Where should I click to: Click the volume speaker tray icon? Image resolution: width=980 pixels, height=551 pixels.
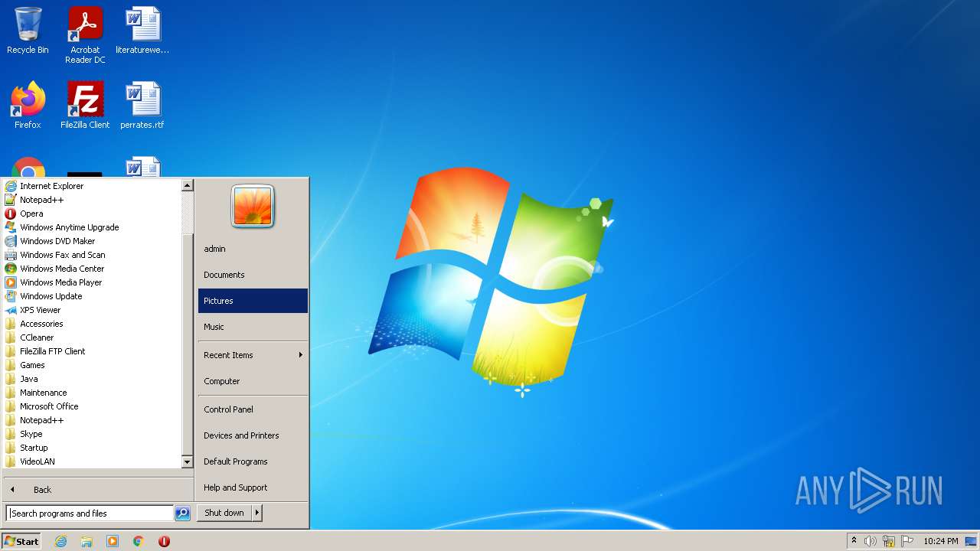pyautogui.click(x=871, y=541)
